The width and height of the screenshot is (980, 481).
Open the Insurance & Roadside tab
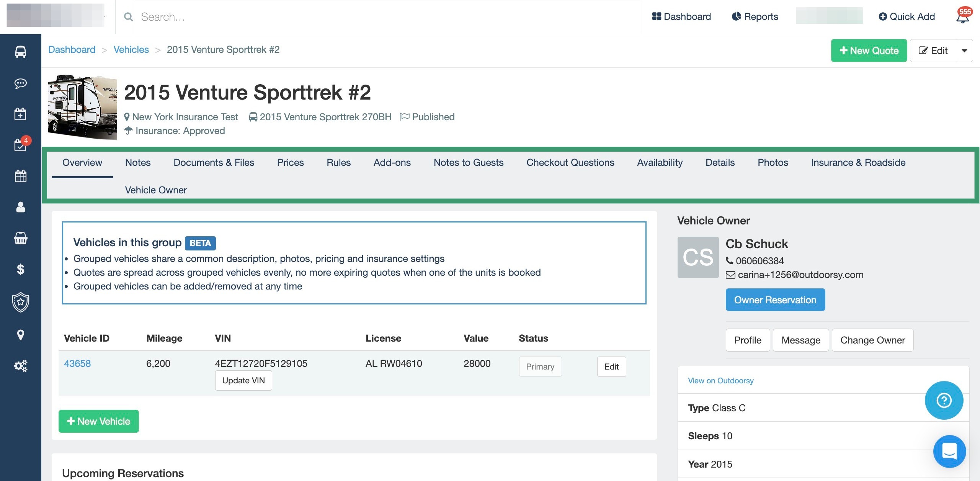coord(858,162)
